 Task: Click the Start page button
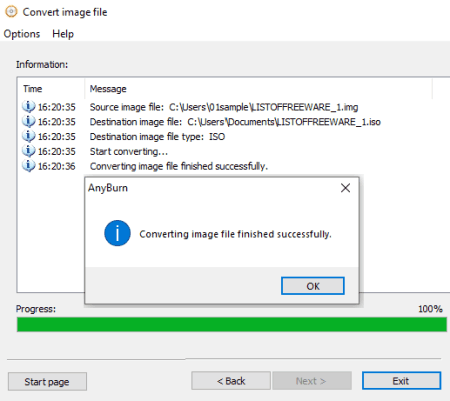click(47, 382)
